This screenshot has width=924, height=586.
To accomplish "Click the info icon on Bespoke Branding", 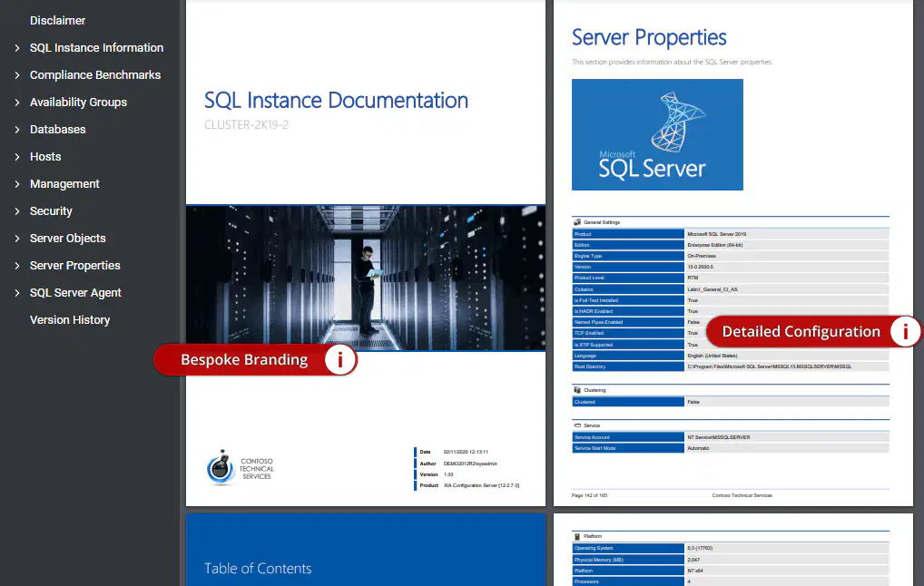I will coord(340,360).
